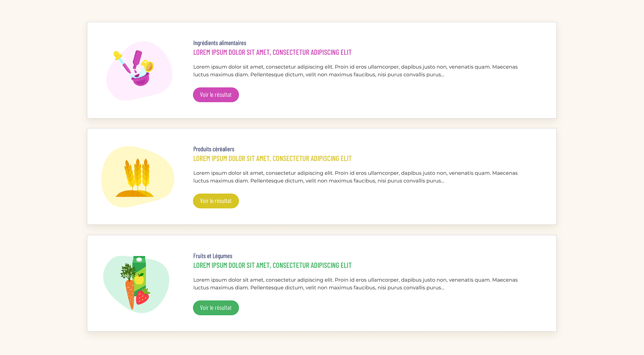Image resolution: width=644 pixels, height=355 pixels.
Task: Click the description text in the cereals card
Action: 355,177
